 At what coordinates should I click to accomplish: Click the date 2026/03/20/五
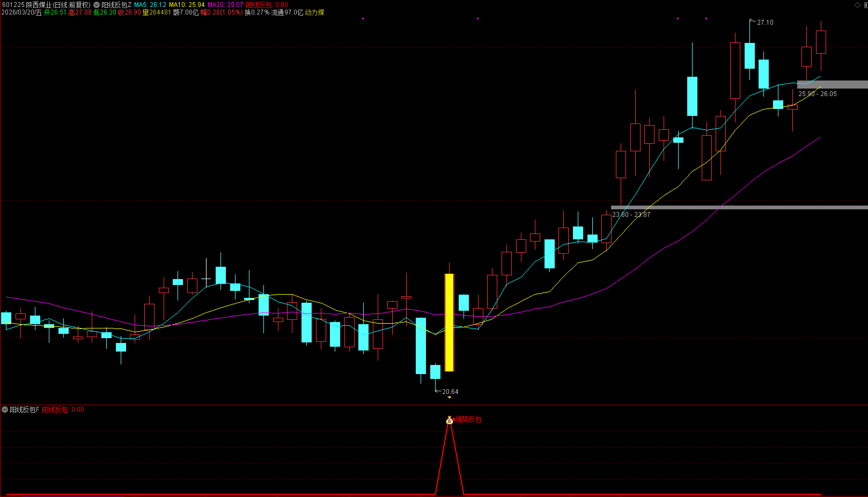21,12
